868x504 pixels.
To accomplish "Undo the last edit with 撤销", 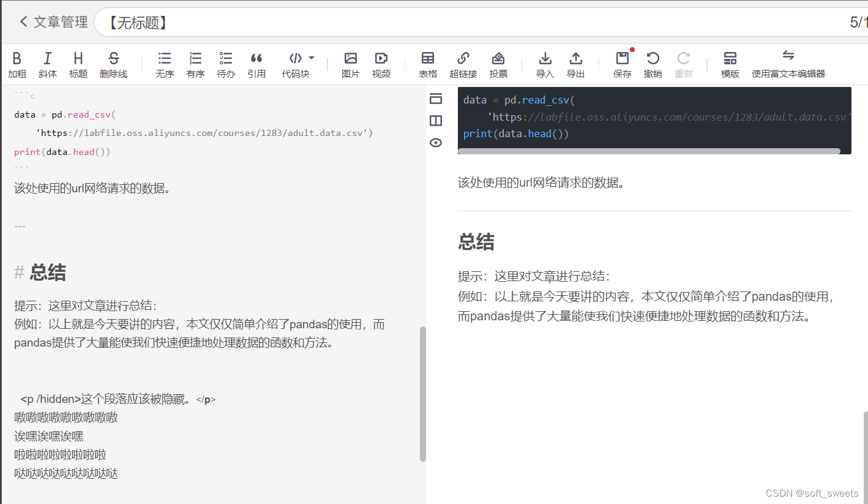I will tap(653, 65).
